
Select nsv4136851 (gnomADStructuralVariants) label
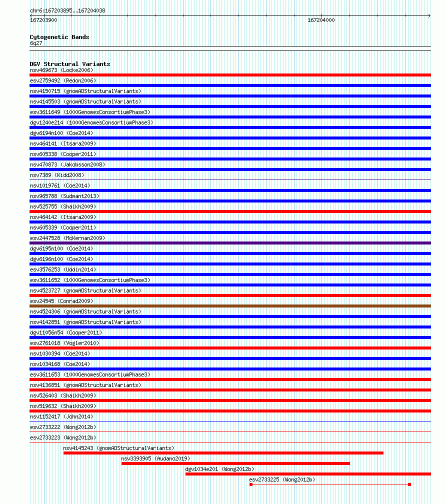[85, 385]
